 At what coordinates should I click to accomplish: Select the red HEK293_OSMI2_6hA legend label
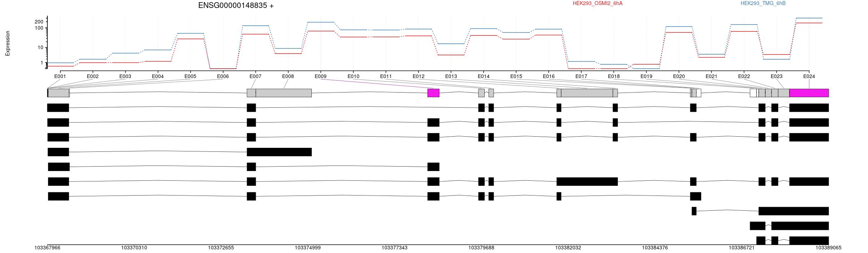[597, 3]
